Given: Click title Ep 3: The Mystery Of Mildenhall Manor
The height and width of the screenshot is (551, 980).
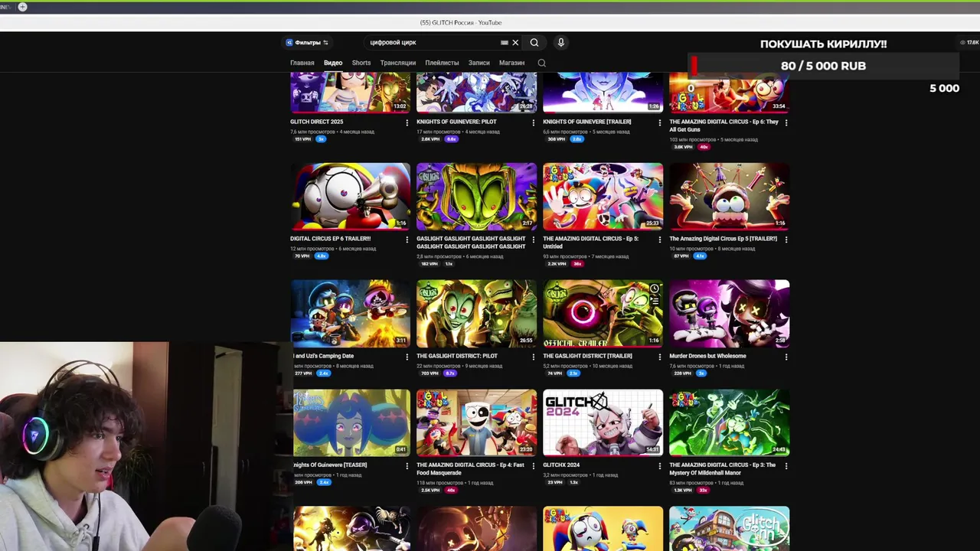Looking at the screenshot, I should pyautogui.click(x=723, y=468).
